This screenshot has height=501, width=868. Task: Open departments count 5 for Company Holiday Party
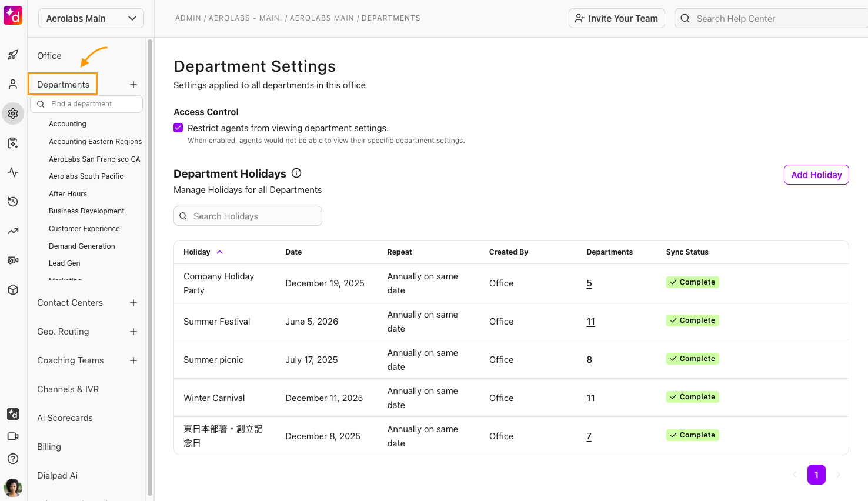pyautogui.click(x=589, y=283)
